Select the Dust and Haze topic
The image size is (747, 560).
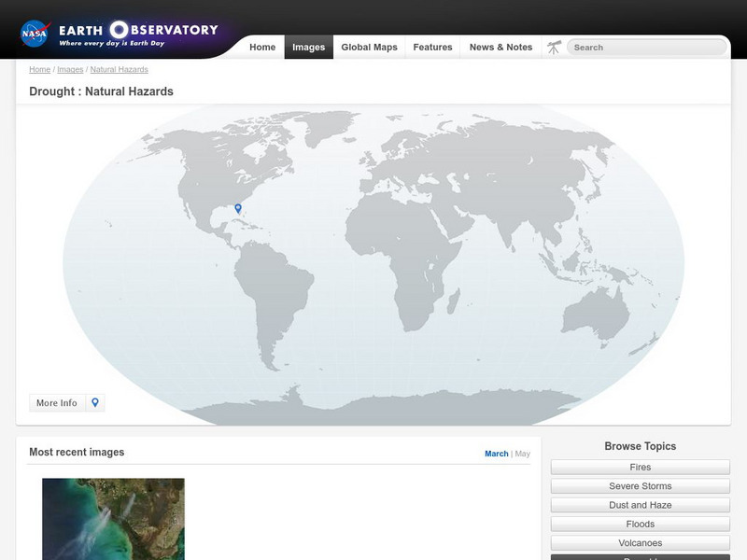pyautogui.click(x=642, y=504)
